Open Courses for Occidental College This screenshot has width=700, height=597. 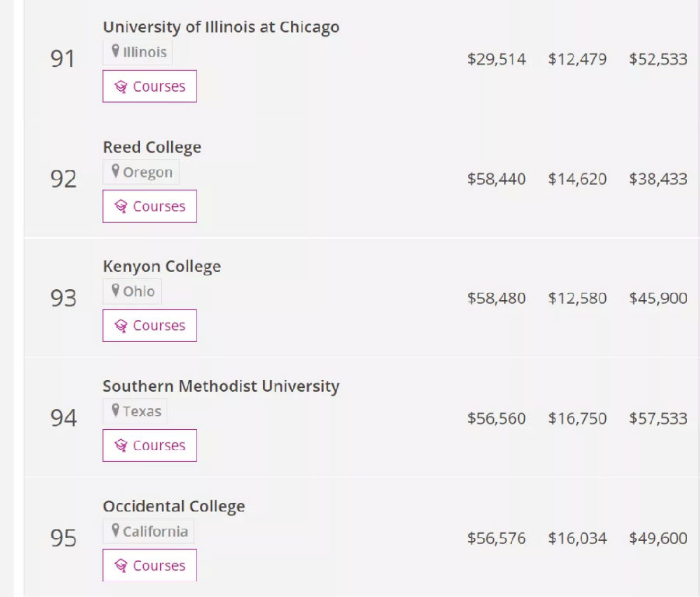pos(149,565)
